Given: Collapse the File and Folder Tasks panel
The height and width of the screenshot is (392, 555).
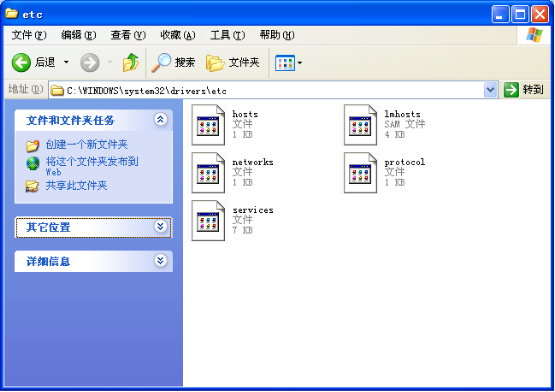Looking at the screenshot, I should (x=160, y=120).
